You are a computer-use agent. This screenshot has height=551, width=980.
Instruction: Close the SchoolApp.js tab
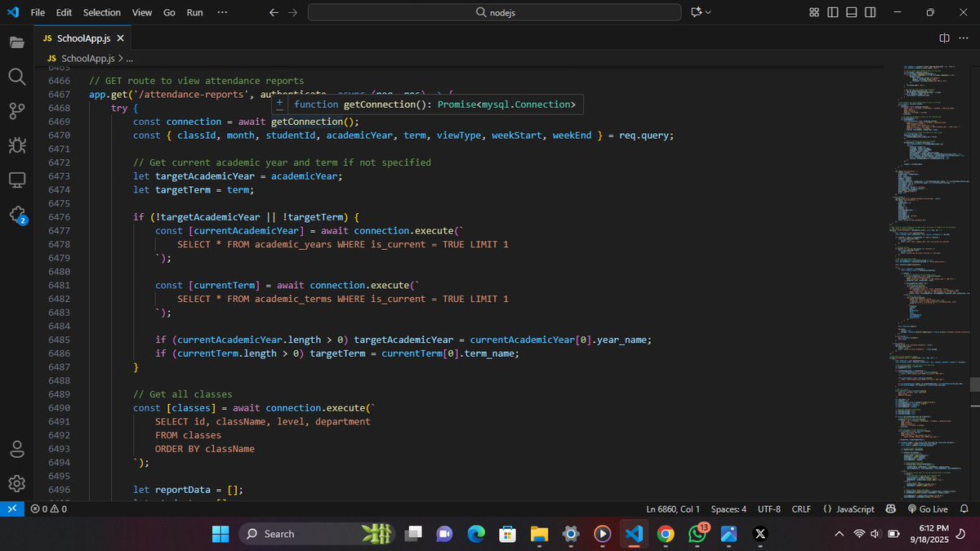pos(121,38)
